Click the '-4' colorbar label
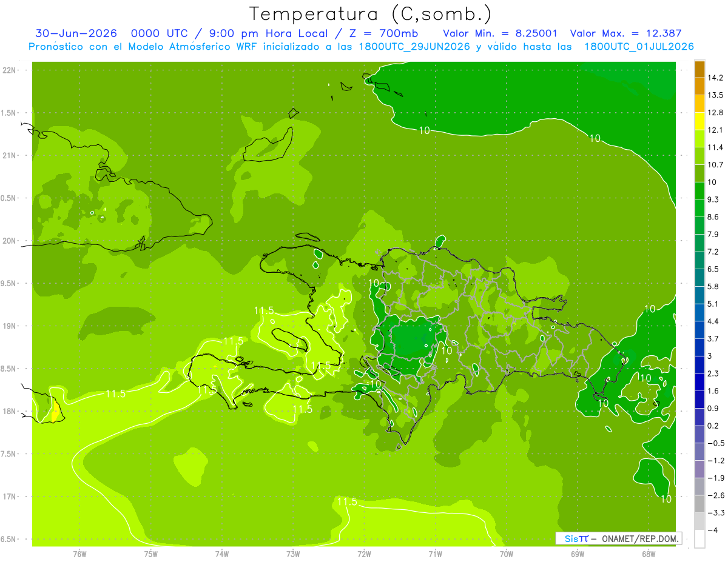Screen dimensions: 728x562 point(712,530)
